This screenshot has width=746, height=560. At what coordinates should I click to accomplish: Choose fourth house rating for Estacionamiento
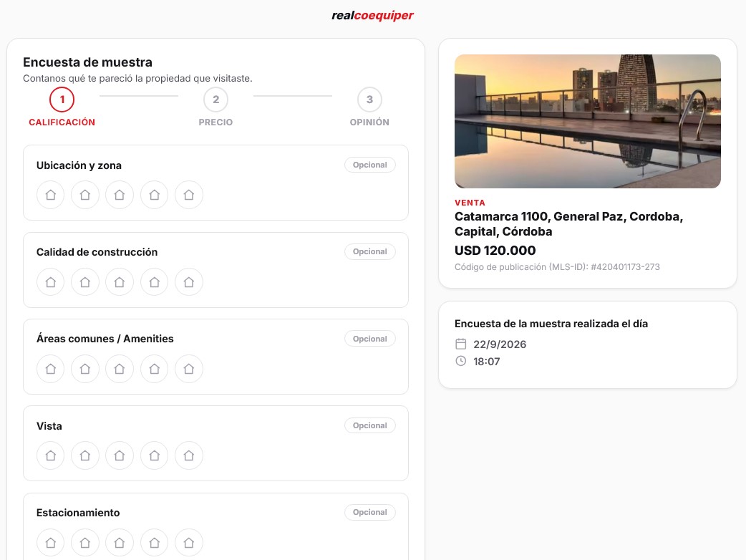154,542
